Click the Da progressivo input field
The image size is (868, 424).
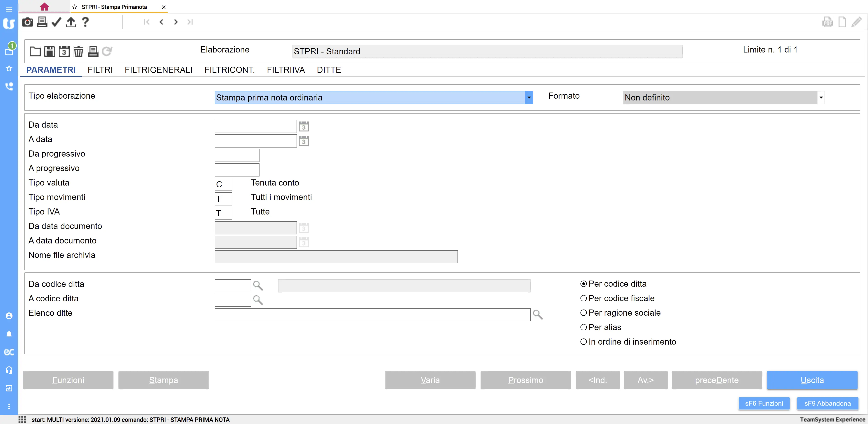click(236, 155)
